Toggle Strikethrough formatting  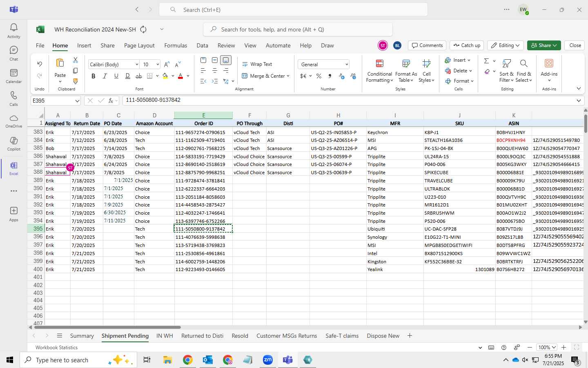(x=139, y=76)
